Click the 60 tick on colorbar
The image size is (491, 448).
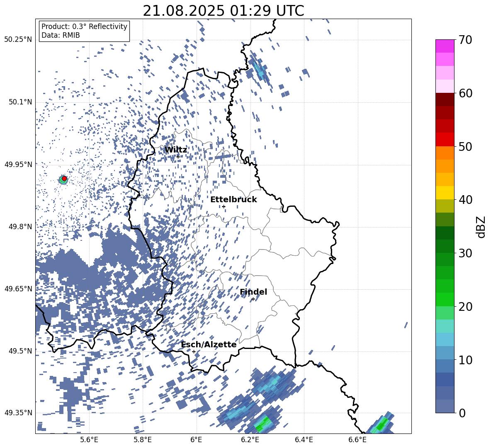[x=465, y=93]
